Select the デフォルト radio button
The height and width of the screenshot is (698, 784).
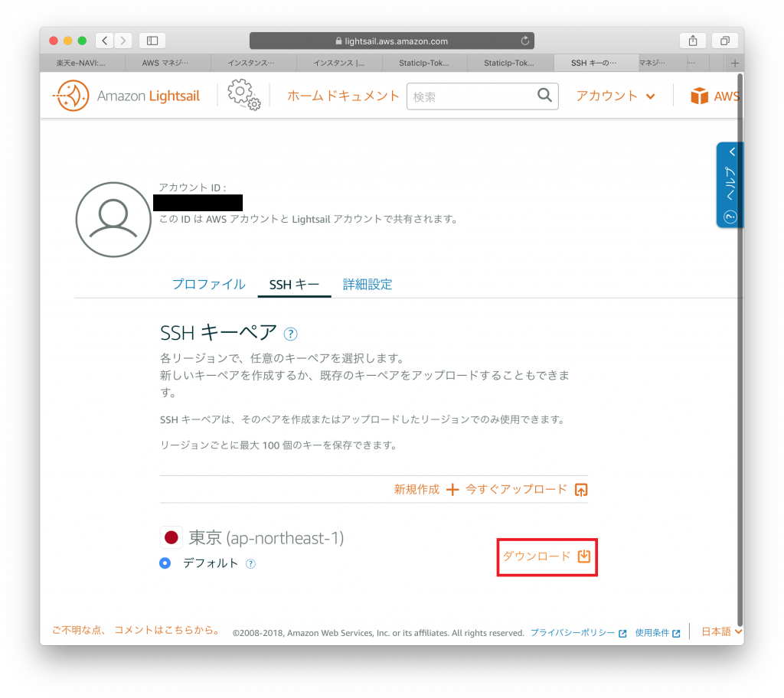(165, 563)
